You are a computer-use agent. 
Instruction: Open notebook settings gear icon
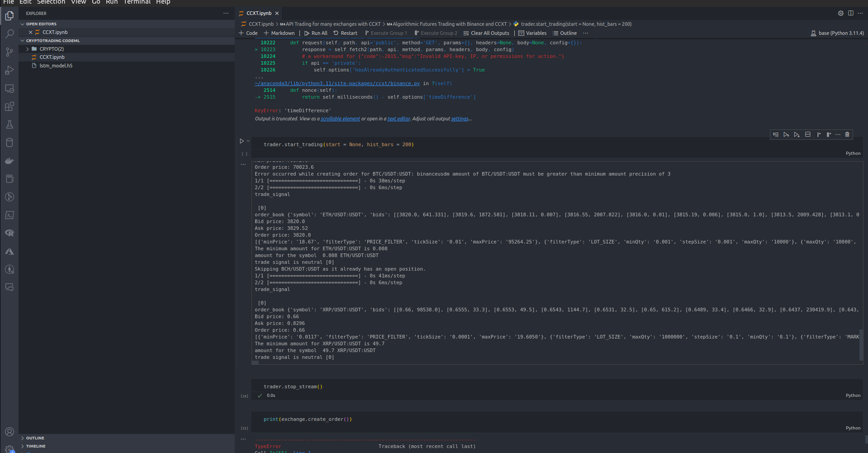[x=840, y=13]
